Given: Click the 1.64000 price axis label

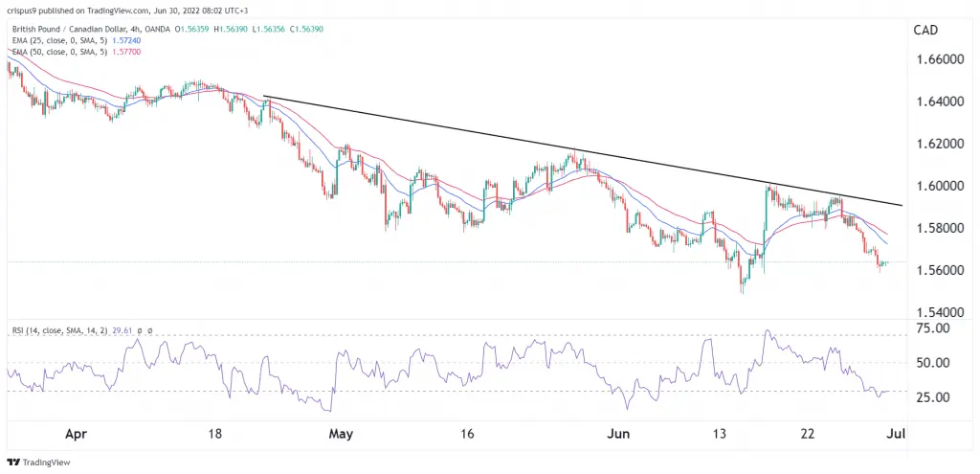Looking at the screenshot, I should pos(940,102).
